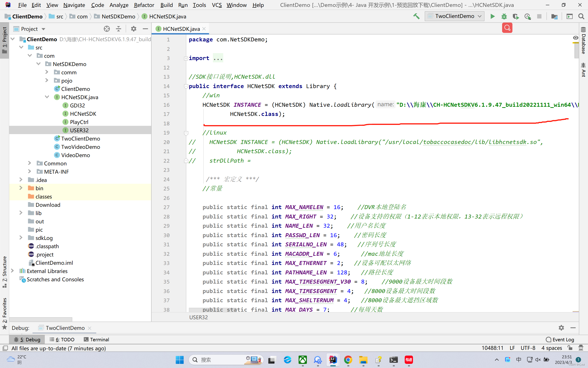Start debugging with the bug icon
The width and height of the screenshot is (588, 368).
click(x=504, y=16)
